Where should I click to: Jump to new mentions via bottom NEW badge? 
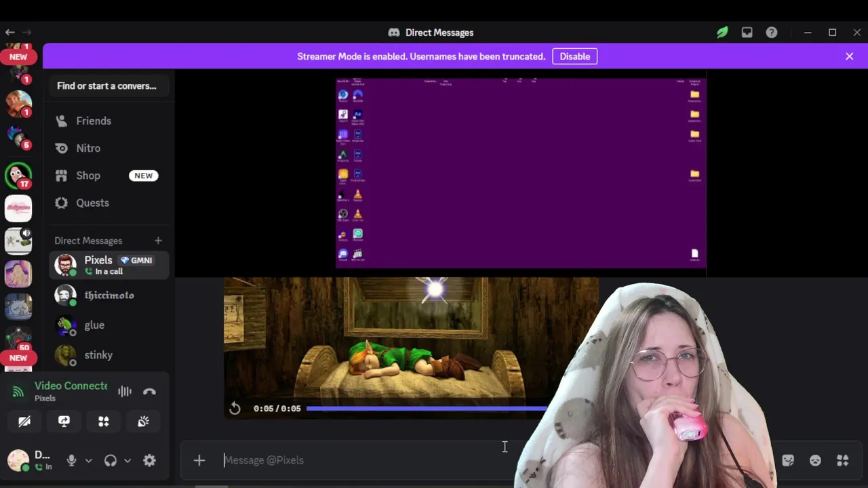(18, 358)
